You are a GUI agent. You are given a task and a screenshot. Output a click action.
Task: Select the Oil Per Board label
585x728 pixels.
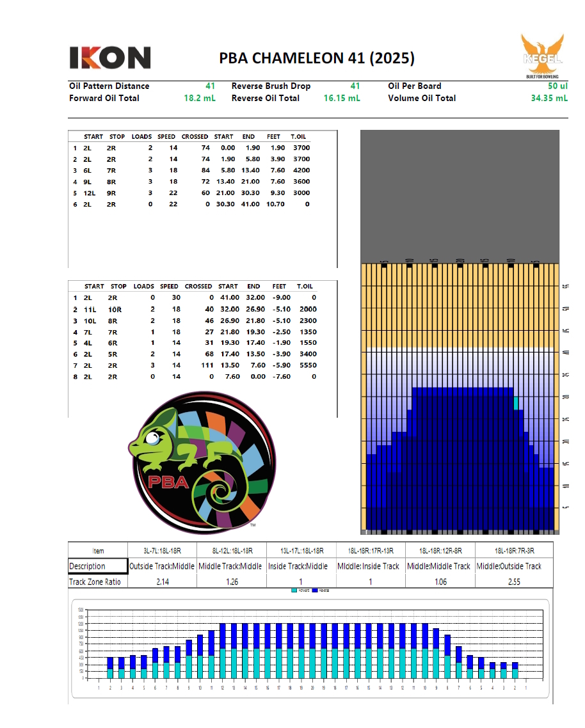pyautogui.click(x=415, y=86)
